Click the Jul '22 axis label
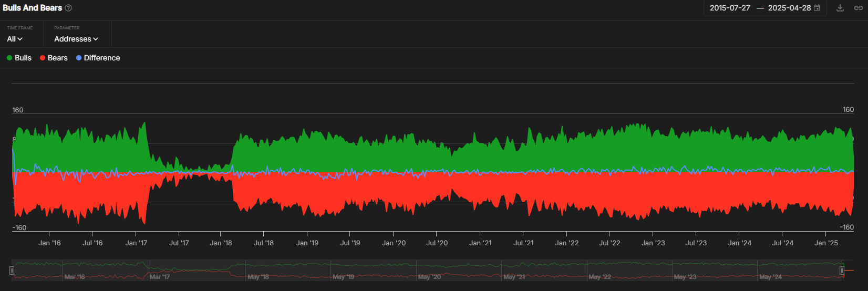 click(609, 243)
